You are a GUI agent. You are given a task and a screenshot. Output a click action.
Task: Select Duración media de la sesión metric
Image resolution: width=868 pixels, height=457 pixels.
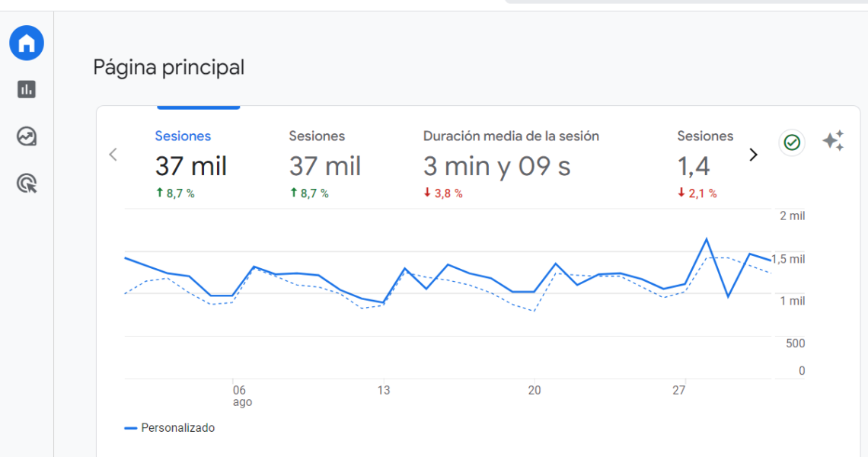(x=511, y=164)
